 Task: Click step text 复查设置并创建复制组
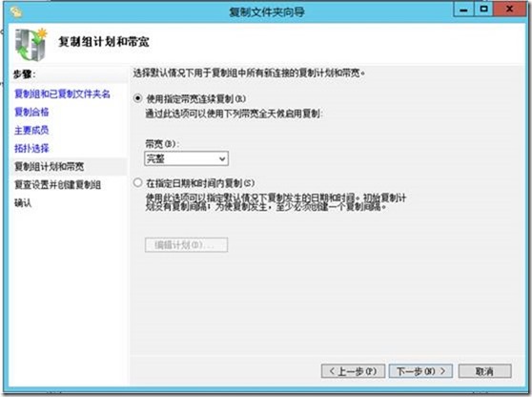pos(57,185)
